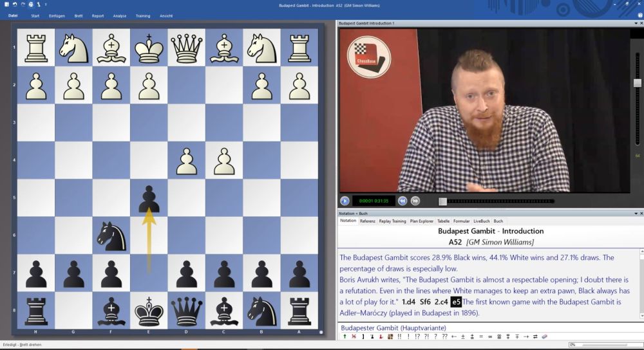Click the redo arrow icon
This screenshot has width=644, height=350.
click(x=23, y=4)
